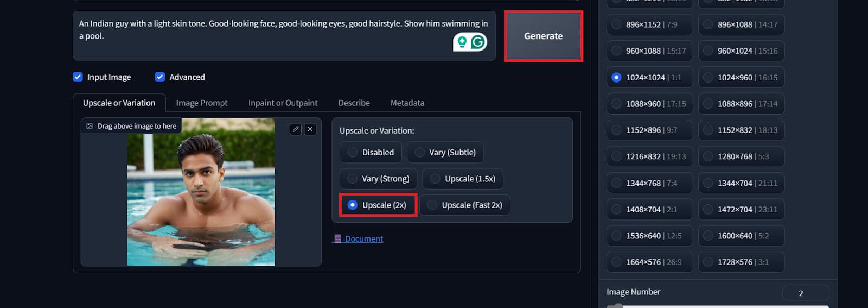Pick the 1152×896 aspect ratio
This screenshot has width=868, height=308.
[617, 130]
